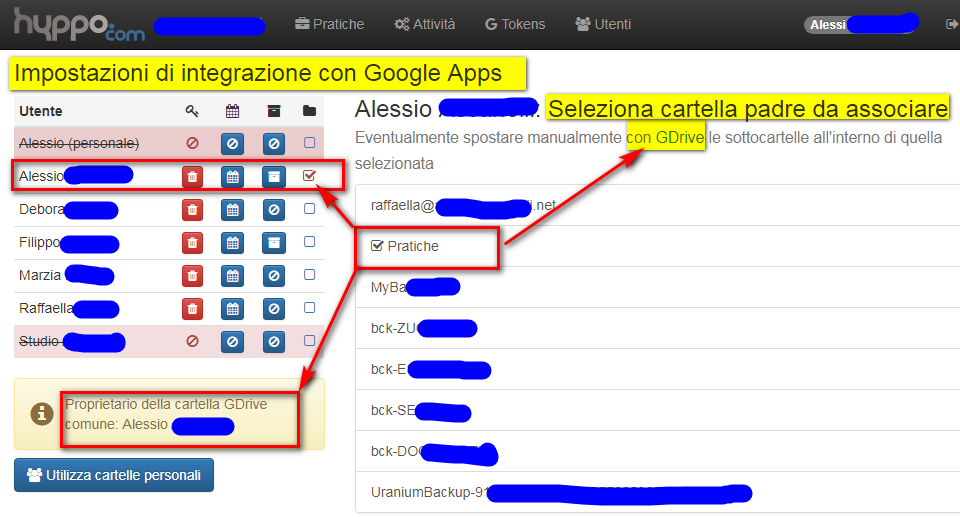Click disabled archive icon in Marzia row
Image resolution: width=960 pixels, height=517 pixels.
274,276
